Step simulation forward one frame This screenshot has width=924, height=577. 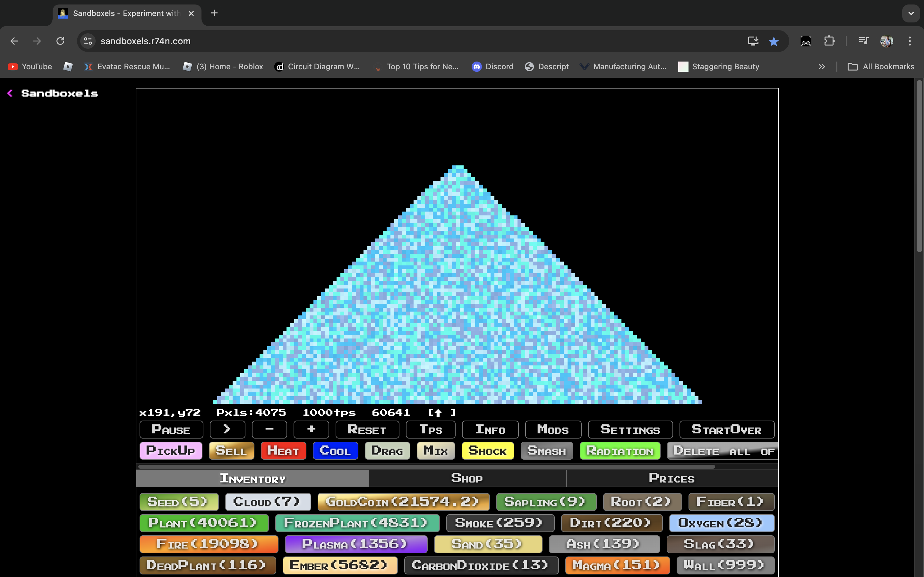(227, 429)
